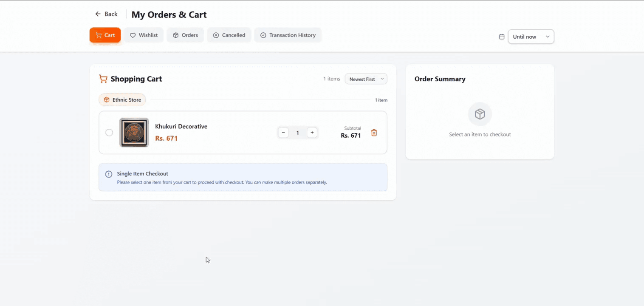This screenshot has height=306, width=644.
Task: View the Cancelled tab
Action: click(229, 35)
